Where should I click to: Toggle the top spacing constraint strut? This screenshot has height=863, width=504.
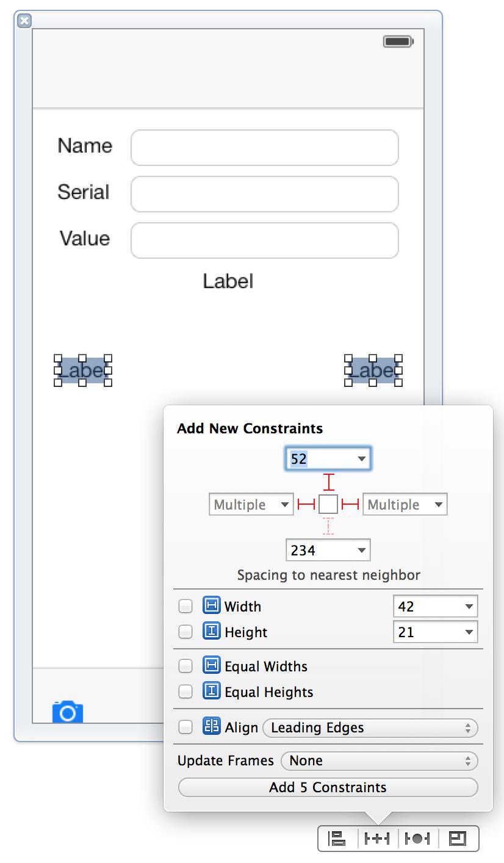click(328, 482)
